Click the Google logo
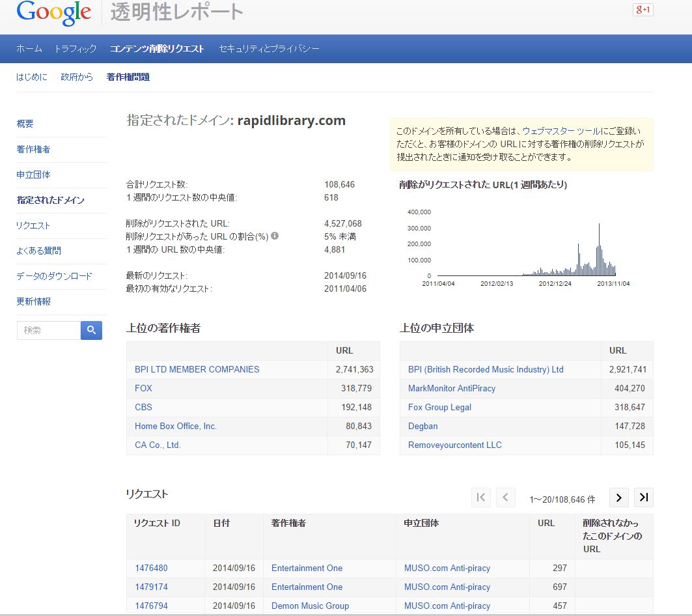692x616 pixels. [54, 13]
